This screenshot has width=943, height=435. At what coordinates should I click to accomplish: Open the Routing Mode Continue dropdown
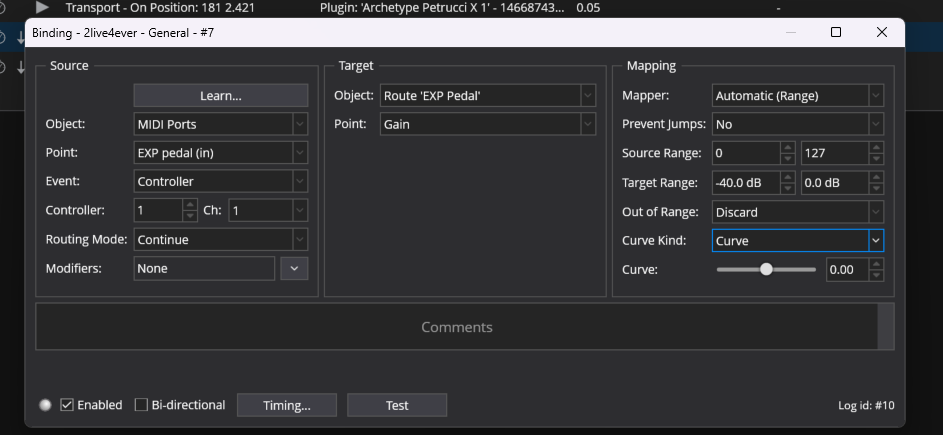coord(220,240)
